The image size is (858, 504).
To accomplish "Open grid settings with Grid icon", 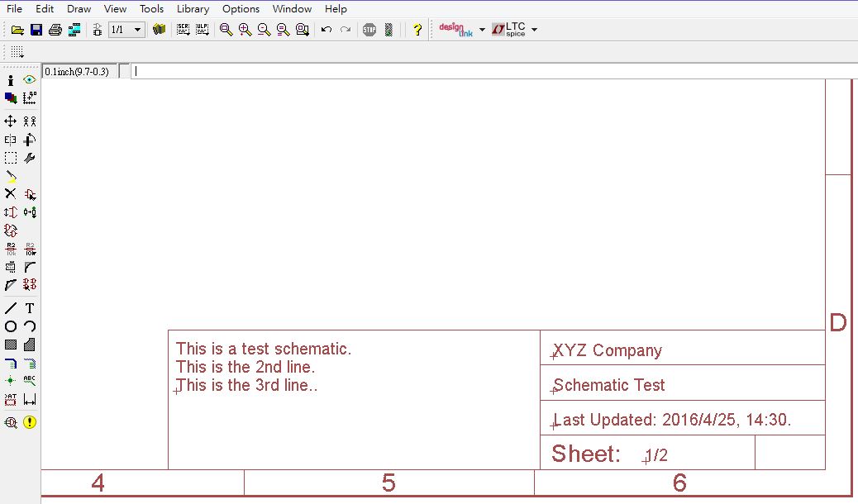I will (x=17, y=52).
